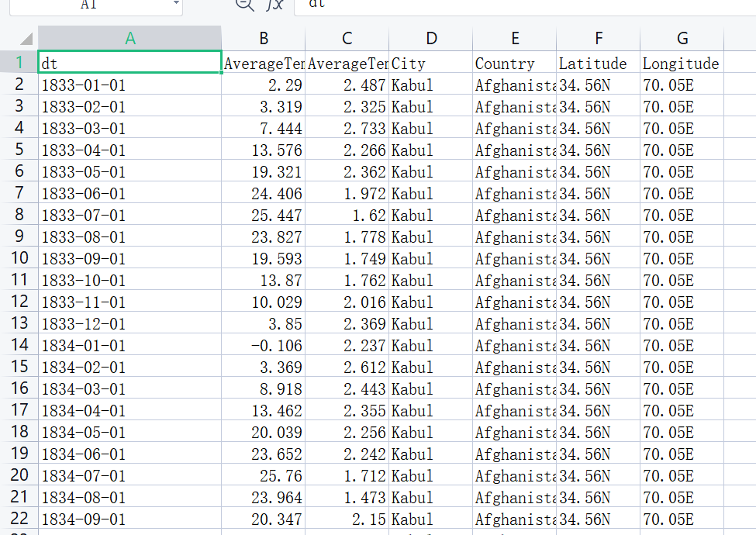Click the 'Longitude' header cell
Viewport: 756px width, 535px height.
point(682,63)
